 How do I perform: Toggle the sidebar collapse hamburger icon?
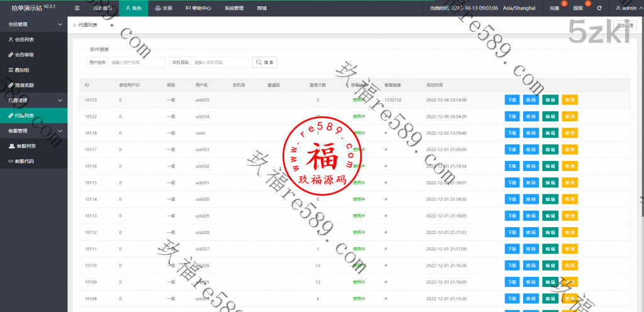[x=77, y=8]
